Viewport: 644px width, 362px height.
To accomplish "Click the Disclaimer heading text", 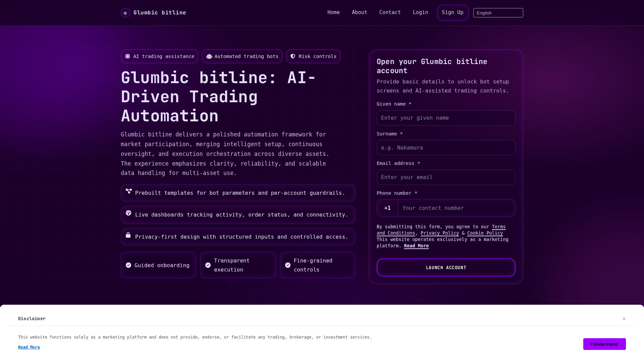I will coord(32,319).
